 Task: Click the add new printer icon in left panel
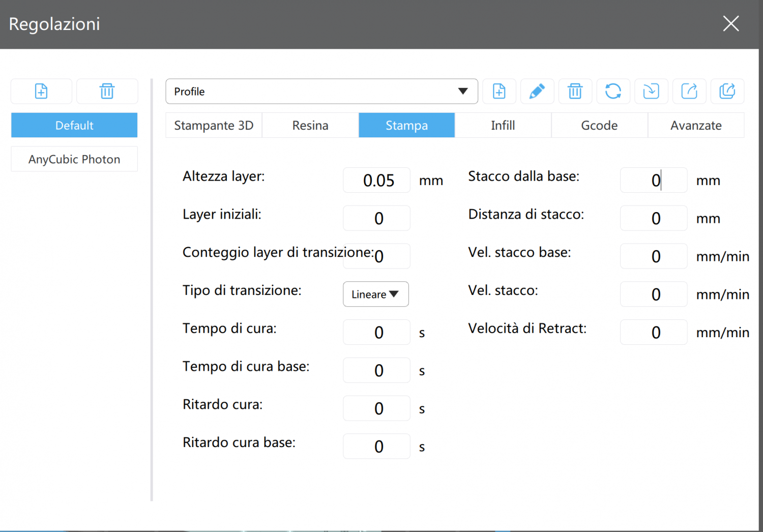[x=41, y=92]
